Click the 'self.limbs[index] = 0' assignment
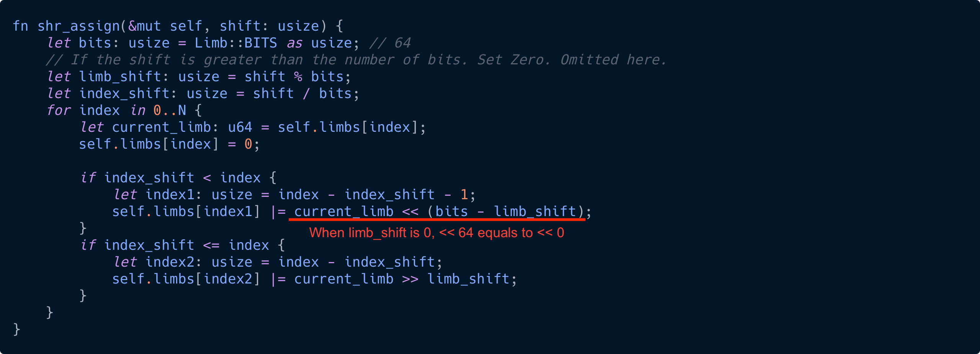Image resolution: width=980 pixels, height=354 pixels. [x=165, y=144]
